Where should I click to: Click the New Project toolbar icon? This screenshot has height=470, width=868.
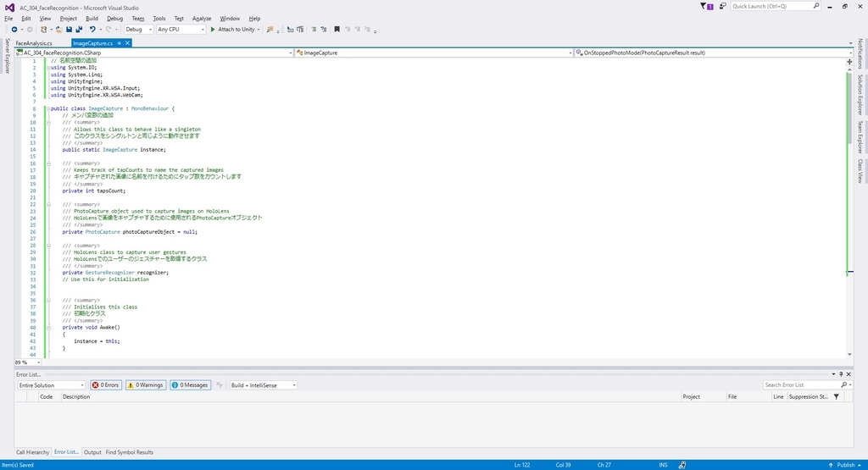click(44, 30)
